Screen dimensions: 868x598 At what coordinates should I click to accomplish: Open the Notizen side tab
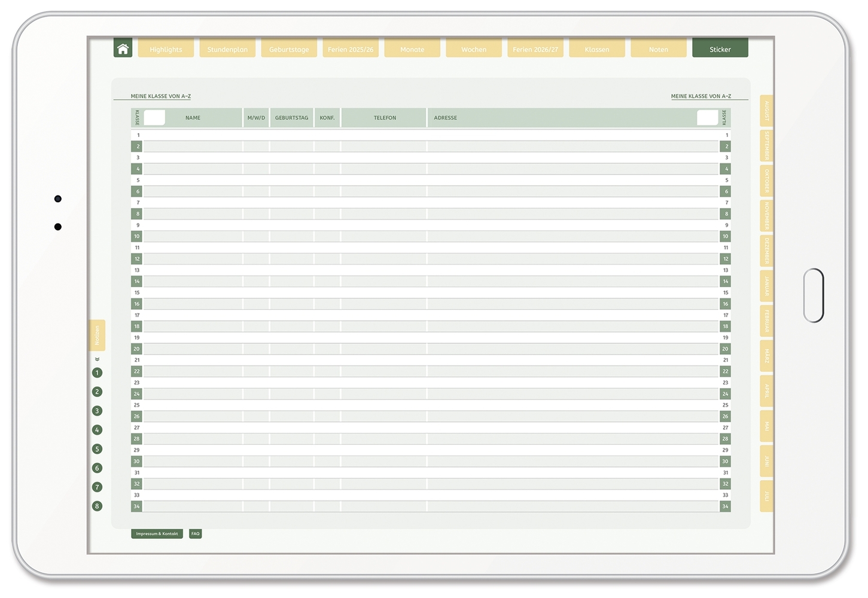(x=97, y=335)
